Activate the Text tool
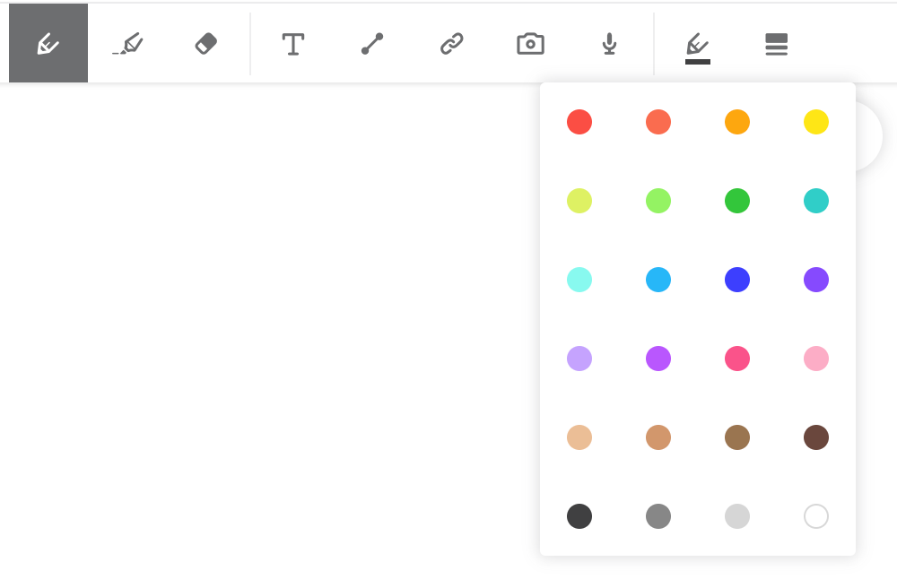 point(293,43)
